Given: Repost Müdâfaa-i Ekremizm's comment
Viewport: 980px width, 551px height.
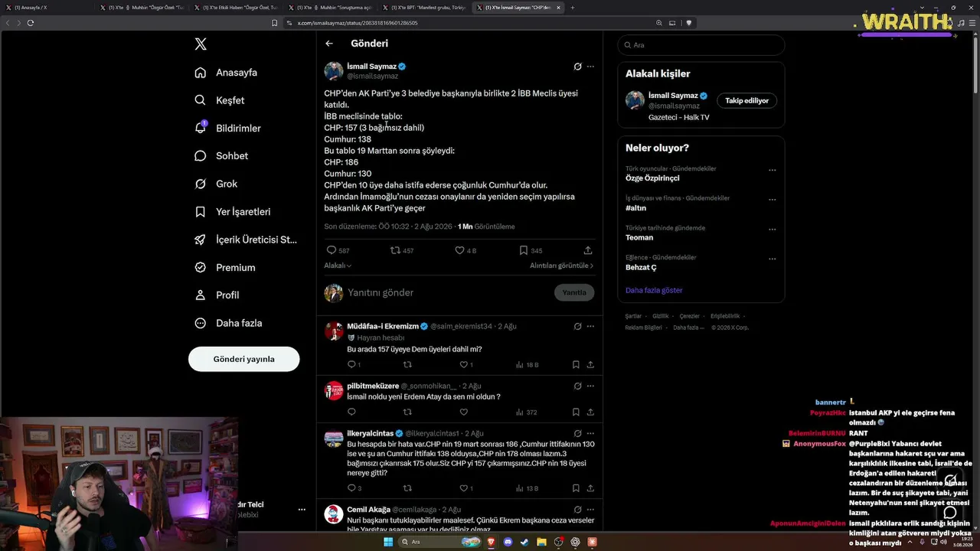Looking at the screenshot, I should [407, 365].
